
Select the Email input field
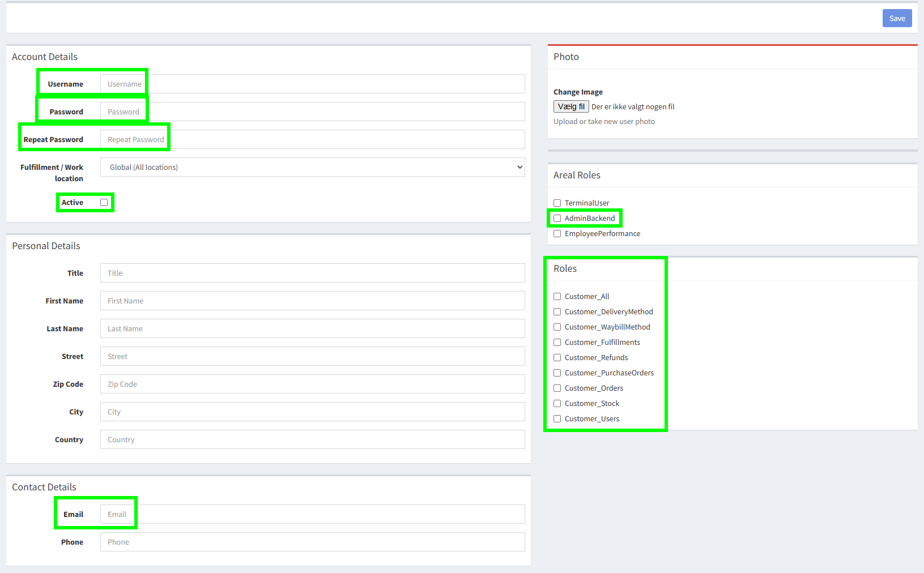313,514
